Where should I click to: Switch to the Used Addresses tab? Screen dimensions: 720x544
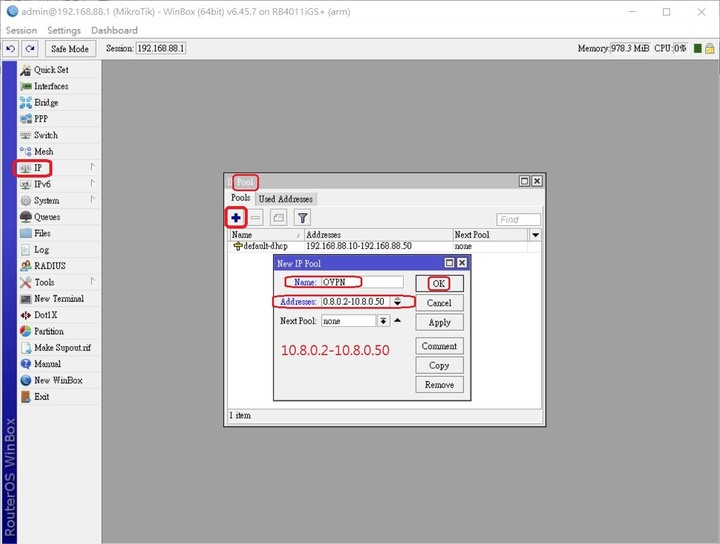click(286, 199)
